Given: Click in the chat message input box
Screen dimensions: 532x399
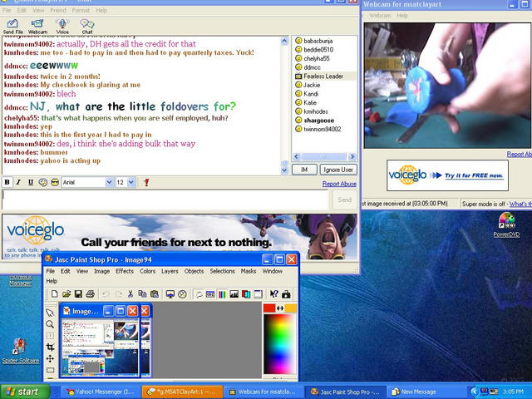Looking at the screenshot, I should (x=165, y=200).
